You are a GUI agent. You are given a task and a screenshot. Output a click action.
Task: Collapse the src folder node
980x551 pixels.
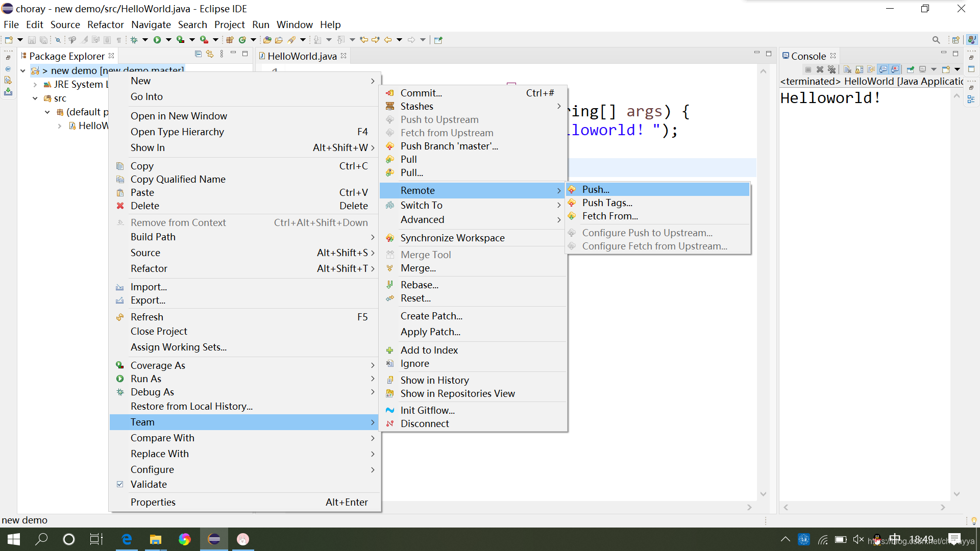[35, 98]
